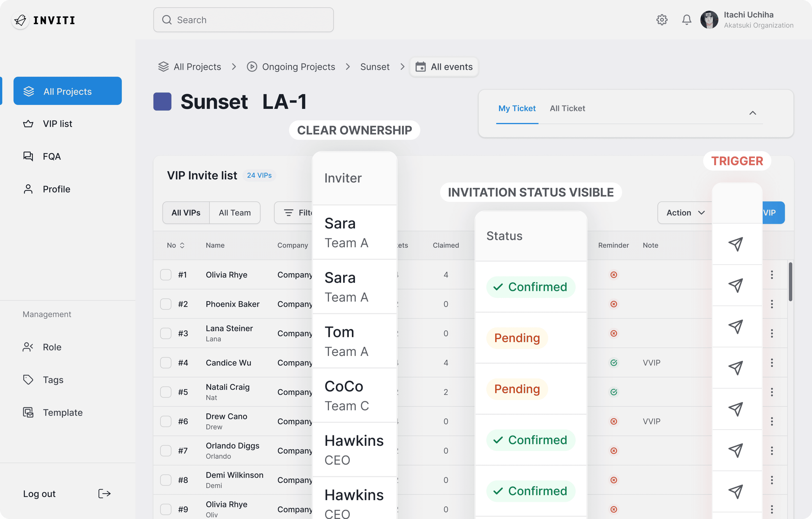Open VIP list in sidebar
812x519 pixels.
(57, 124)
